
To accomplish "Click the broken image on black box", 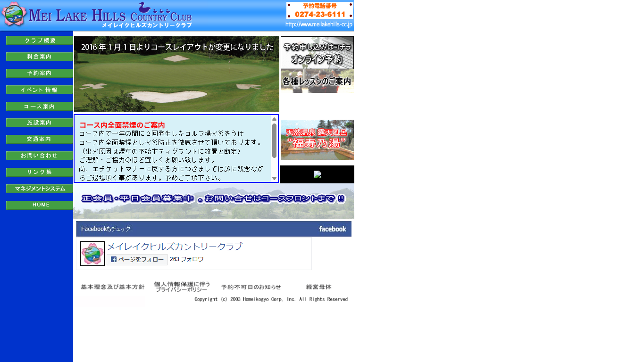I will click(318, 174).
